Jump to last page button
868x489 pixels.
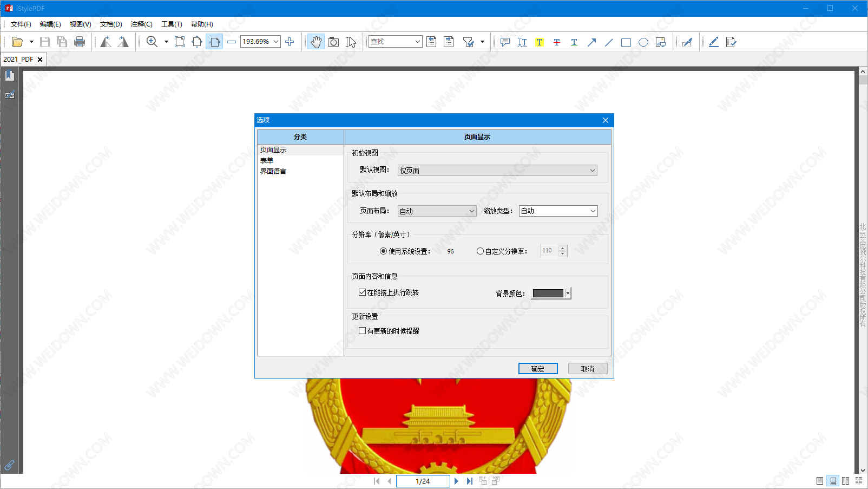coord(469,481)
